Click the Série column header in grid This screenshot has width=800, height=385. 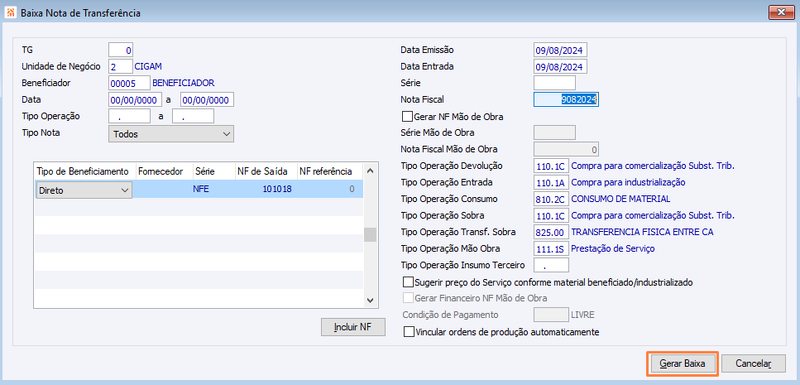(213, 172)
